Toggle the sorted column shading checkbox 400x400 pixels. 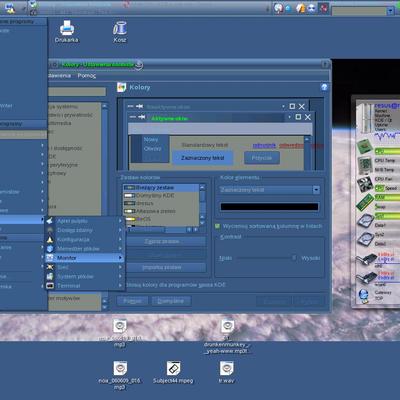click(218, 226)
